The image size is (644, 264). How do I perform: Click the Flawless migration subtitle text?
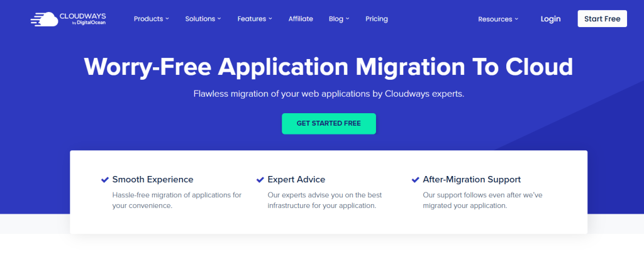click(328, 94)
